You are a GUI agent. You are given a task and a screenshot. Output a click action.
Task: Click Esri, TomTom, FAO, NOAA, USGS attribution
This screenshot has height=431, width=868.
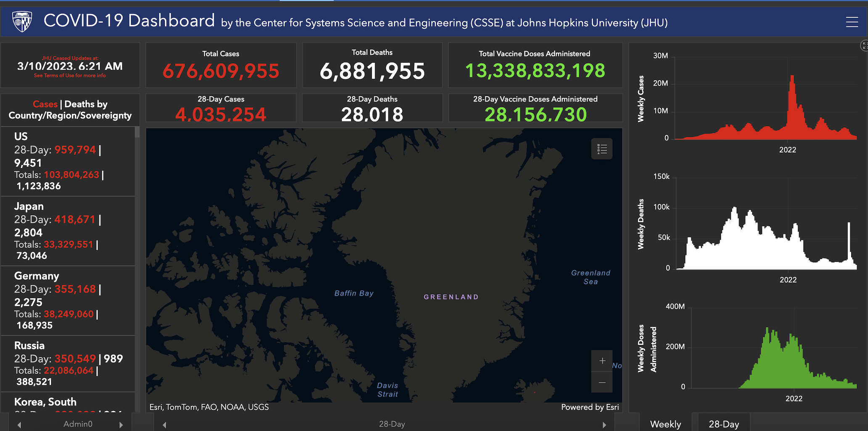coord(209,407)
